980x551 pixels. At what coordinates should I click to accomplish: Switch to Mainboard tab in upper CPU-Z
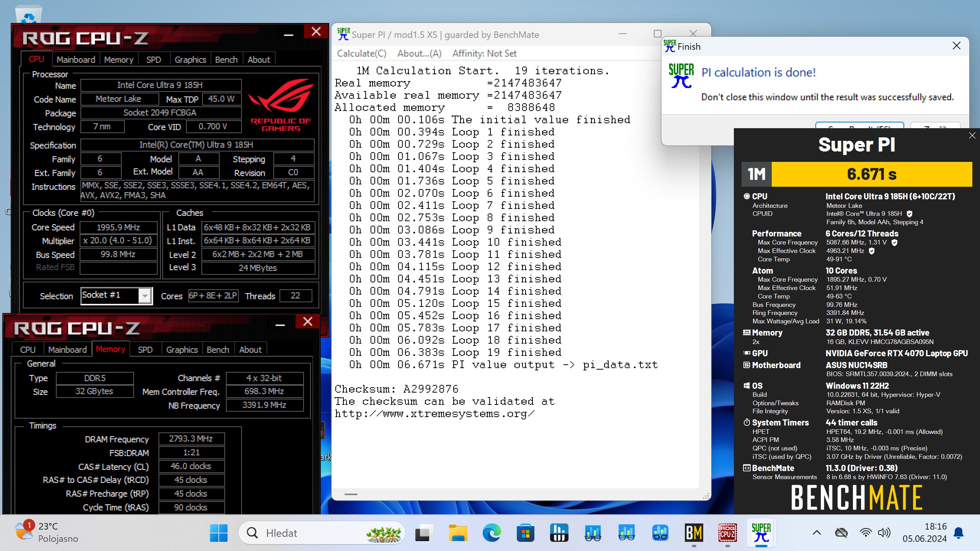[x=76, y=60]
